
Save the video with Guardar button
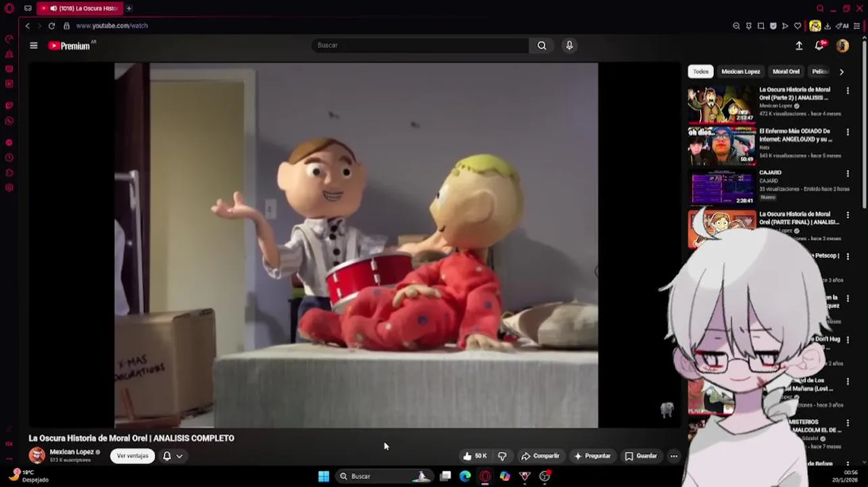641,456
